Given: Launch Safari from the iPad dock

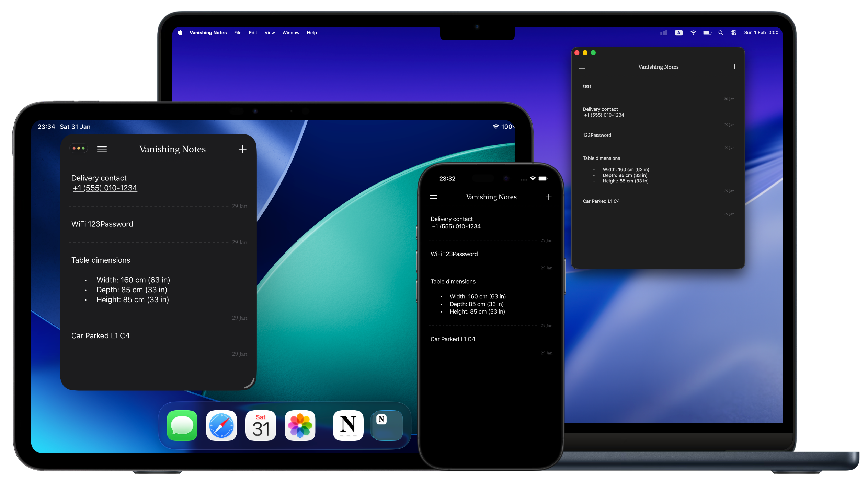Looking at the screenshot, I should pos(221,425).
